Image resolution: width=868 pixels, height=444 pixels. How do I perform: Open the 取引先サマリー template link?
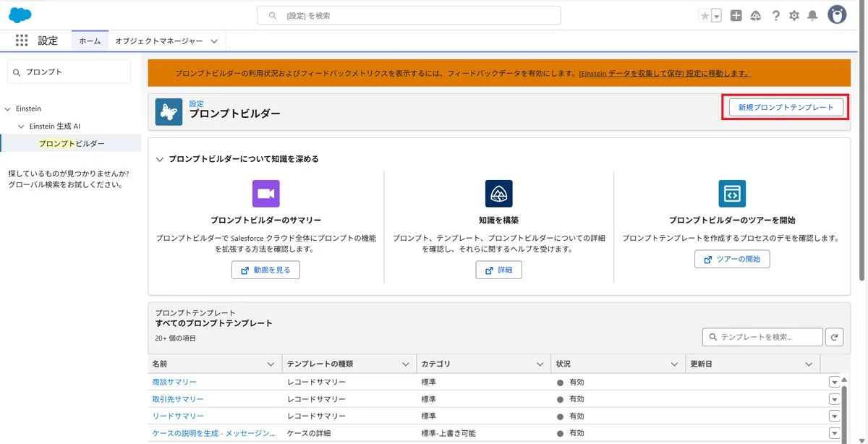pyautogui.click(x=178, y=399)
